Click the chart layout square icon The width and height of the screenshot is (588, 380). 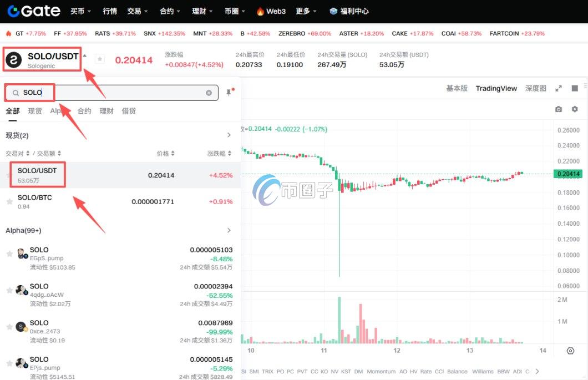click(575, 88)
